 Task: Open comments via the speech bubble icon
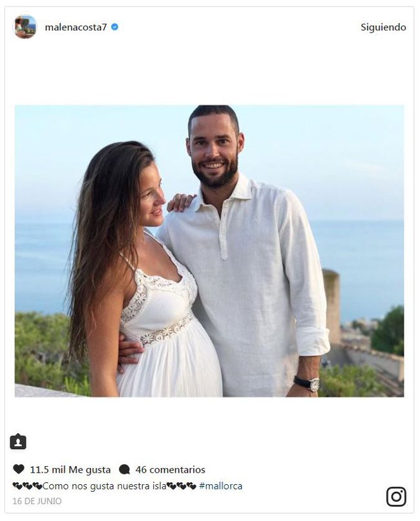(125, 469)
